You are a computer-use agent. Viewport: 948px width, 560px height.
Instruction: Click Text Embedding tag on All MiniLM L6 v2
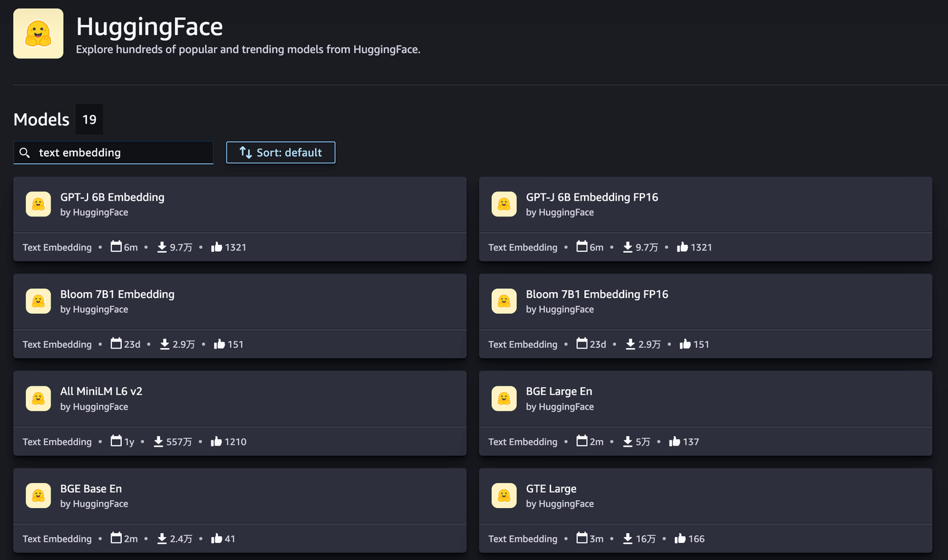[x=57, y=442]
